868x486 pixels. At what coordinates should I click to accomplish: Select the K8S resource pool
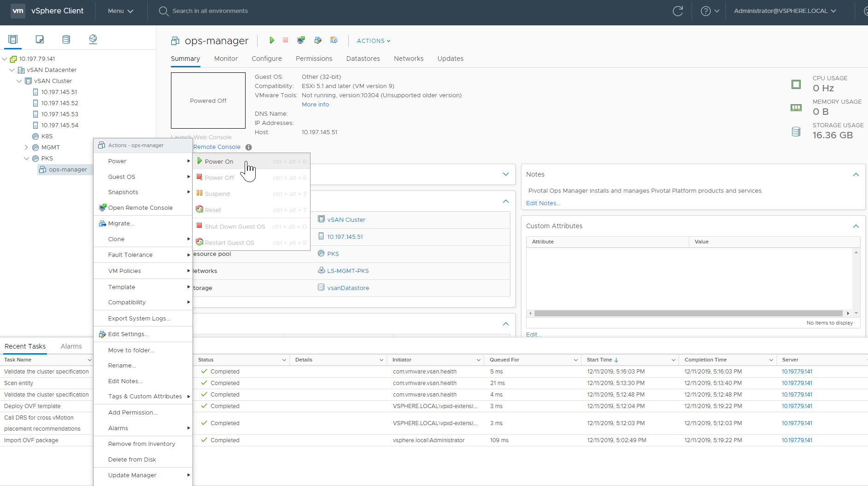point(47,136)
